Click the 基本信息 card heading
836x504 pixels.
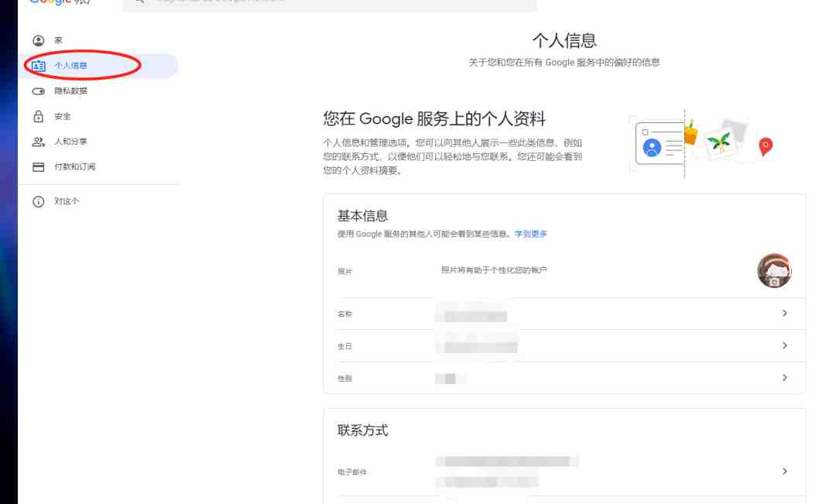pyautogui.click(x=362, y=216)
